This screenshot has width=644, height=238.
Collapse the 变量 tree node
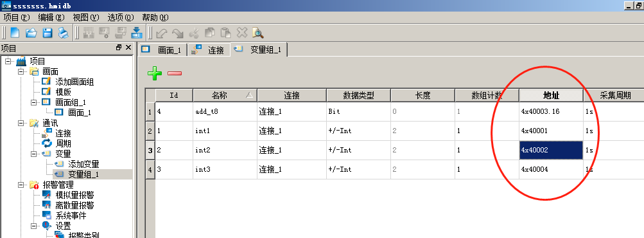coord(33,154)
